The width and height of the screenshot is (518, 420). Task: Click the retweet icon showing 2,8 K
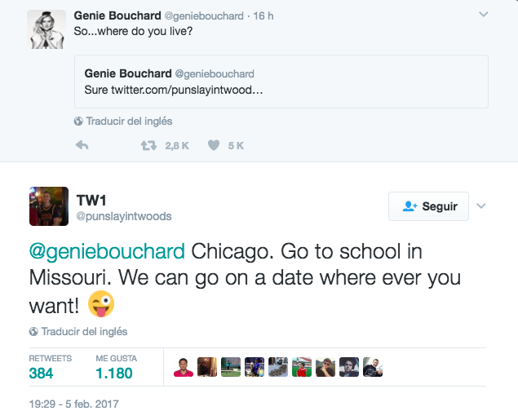148,146
